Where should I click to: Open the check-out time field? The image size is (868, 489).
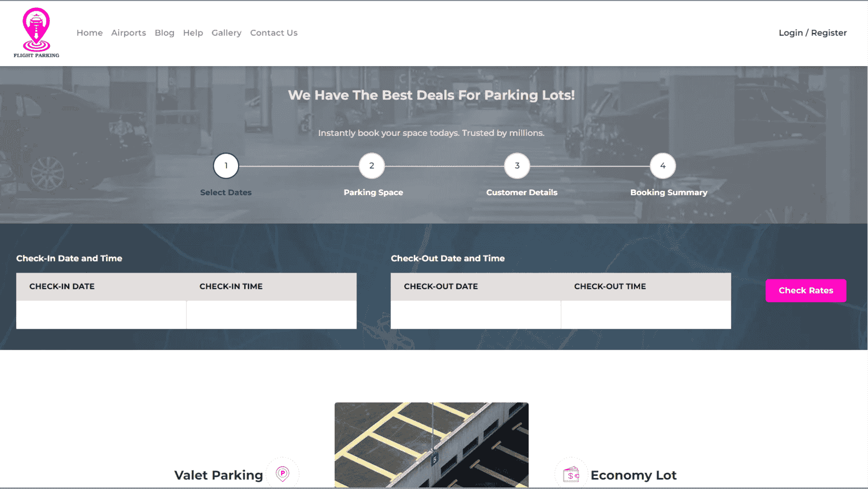coord(646,315)
